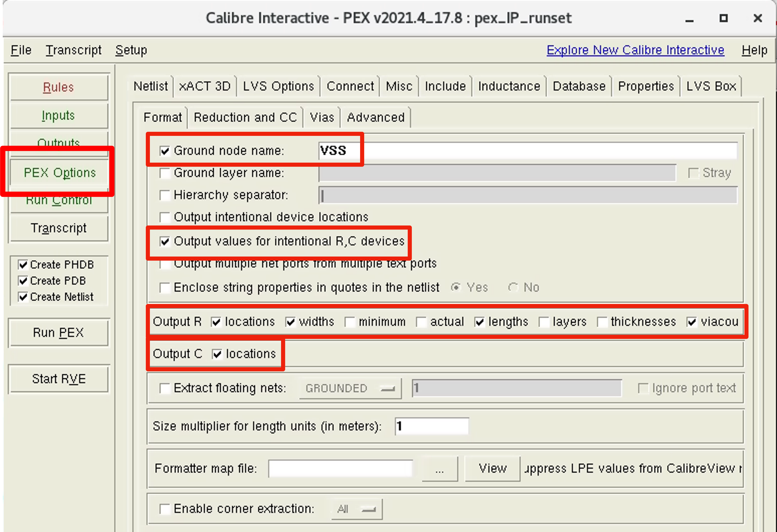This screenshot has height=532, width=777.
Task: Check the thicknesses option for Output R
Action: pos(602,322)
